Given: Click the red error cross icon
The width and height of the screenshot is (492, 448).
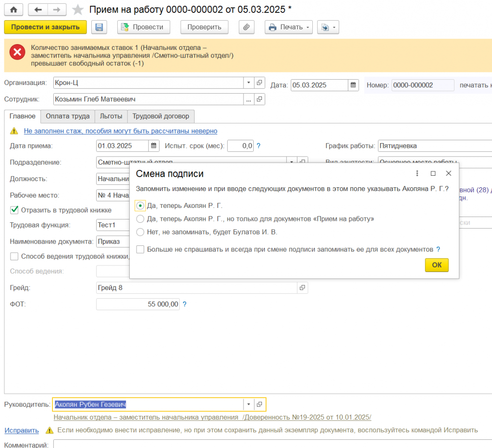Looking at the screenshot, I should [x=17, y=52].
